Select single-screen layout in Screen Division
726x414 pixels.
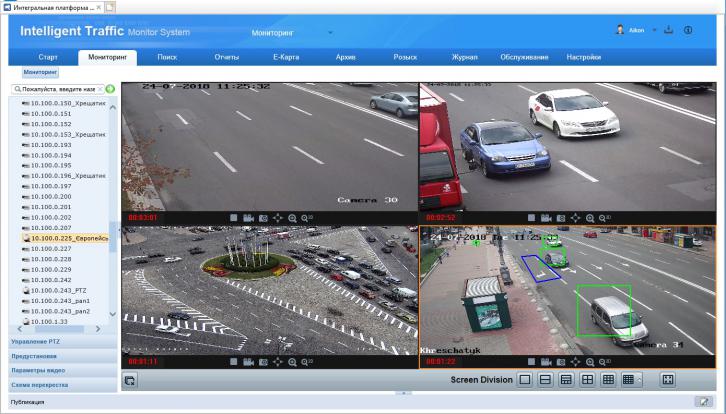(x=524, y=380)
